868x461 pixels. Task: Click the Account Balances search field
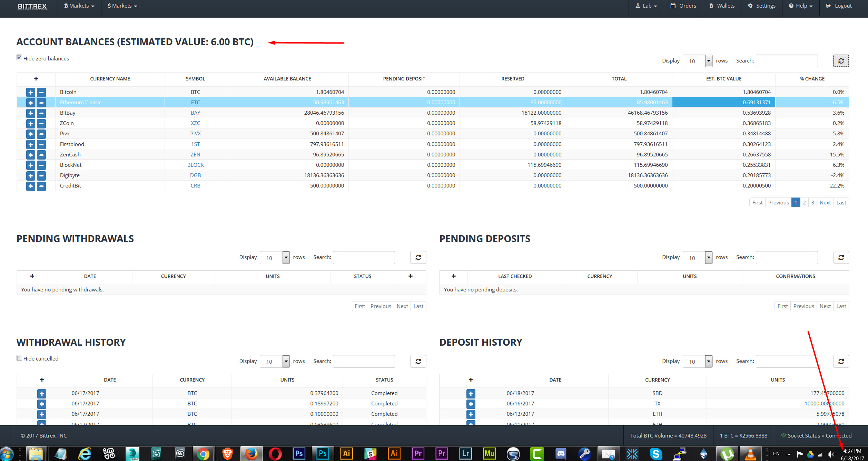coord(786,61)
